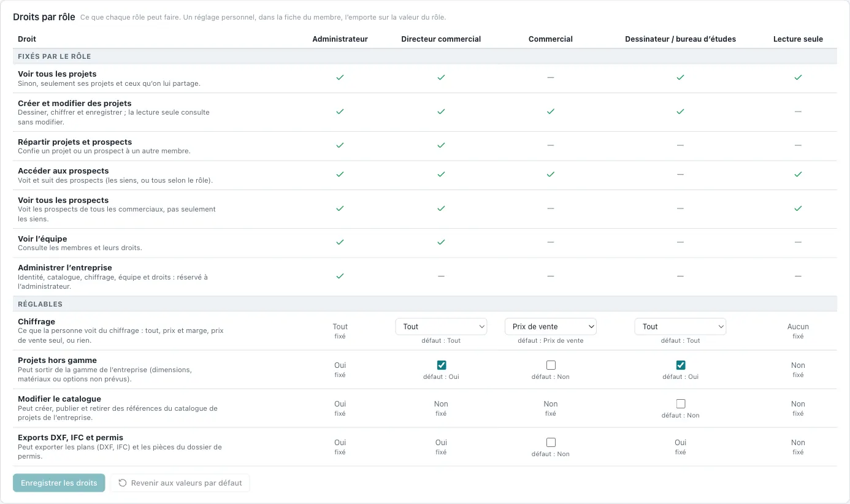
Task: Click the Droits par rôle heading
Action: [x=44, y=17]
